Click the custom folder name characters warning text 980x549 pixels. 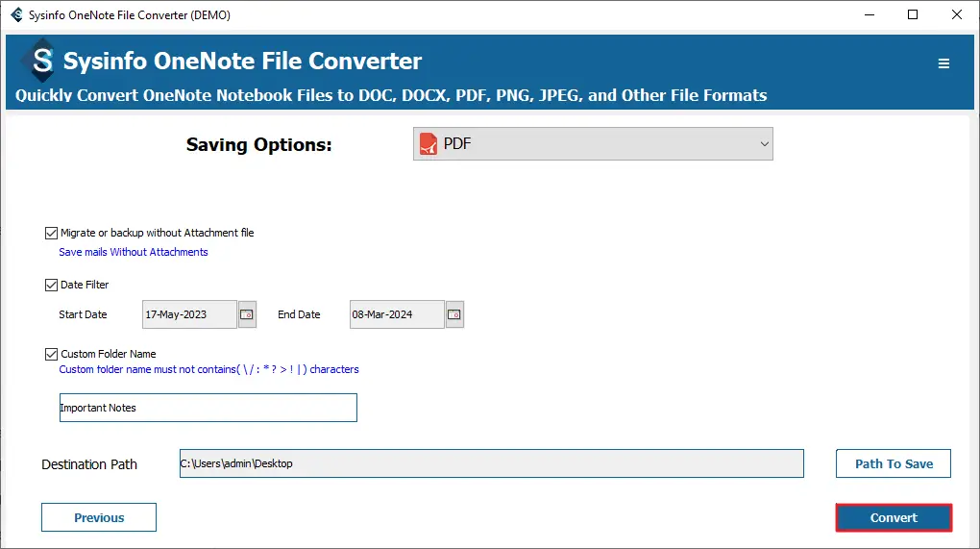pos(208,369)
